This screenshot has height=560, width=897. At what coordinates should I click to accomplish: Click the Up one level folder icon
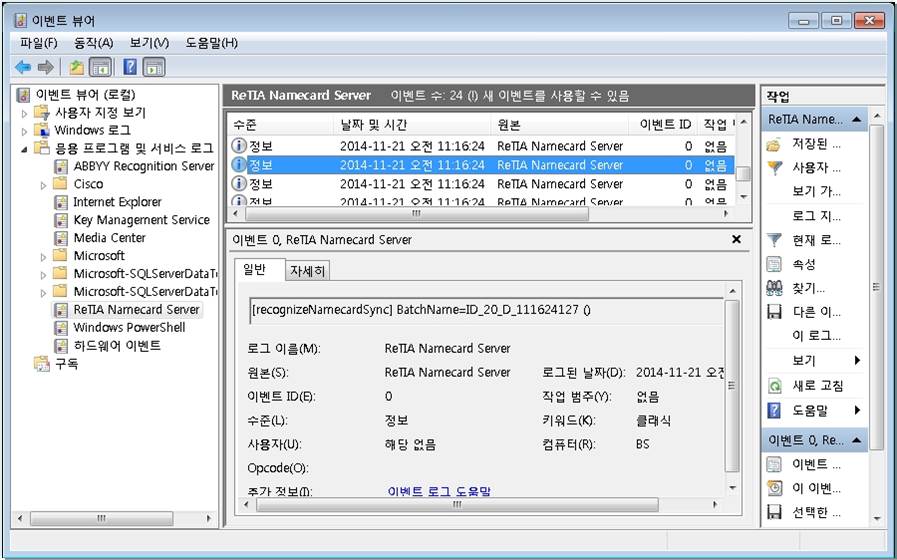point(77,67)
